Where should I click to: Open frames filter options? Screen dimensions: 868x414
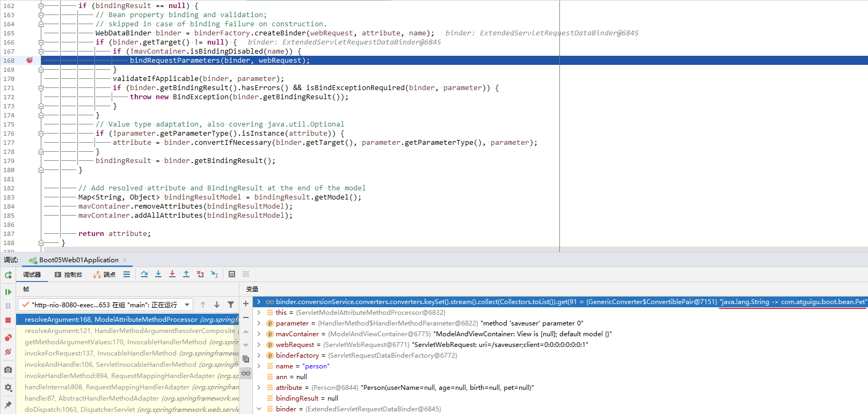tap(231, 305)
